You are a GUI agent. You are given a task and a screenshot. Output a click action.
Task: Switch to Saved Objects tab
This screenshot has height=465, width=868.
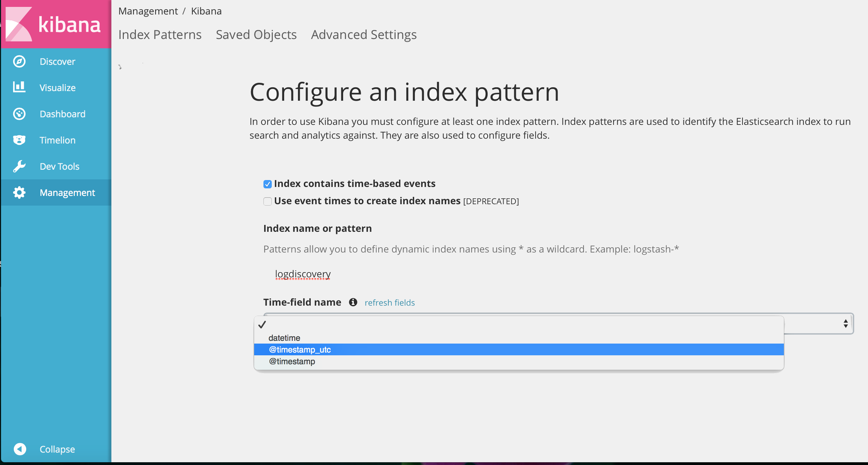coord(256,34)
